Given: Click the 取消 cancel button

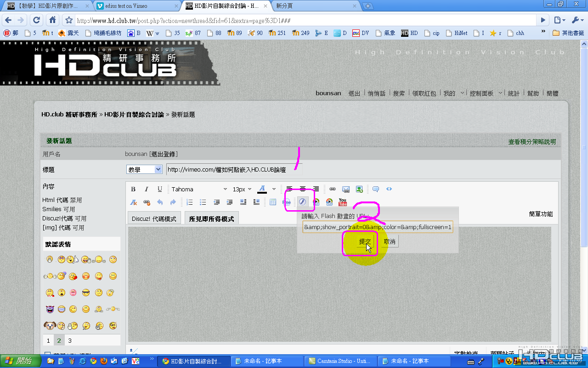Looking at the screenshot, I should pos(390,241).
